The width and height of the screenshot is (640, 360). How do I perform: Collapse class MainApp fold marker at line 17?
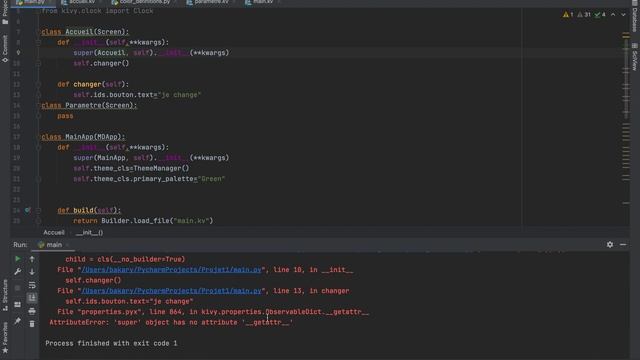[x=39, y=137]
